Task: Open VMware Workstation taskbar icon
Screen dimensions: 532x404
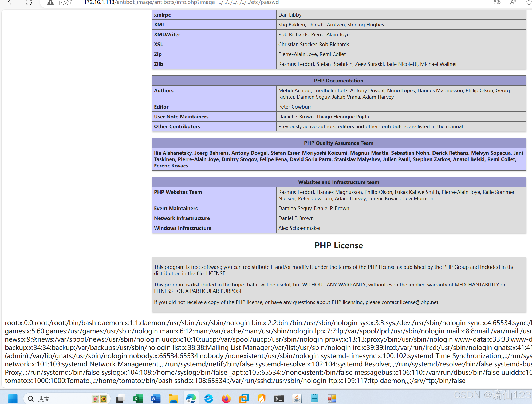Action: click(244, 399)
